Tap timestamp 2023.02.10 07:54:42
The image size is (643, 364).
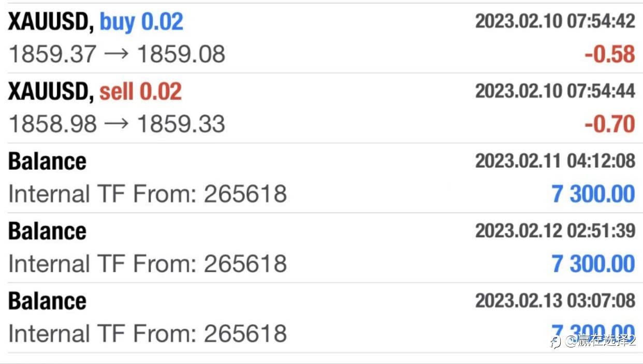point(555,21)
